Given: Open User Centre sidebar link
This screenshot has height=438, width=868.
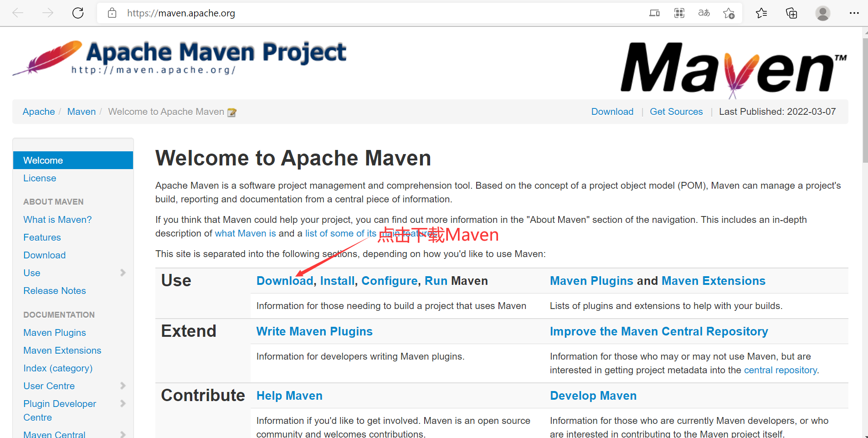Looking at the screenshot, I should click(49, 386).
